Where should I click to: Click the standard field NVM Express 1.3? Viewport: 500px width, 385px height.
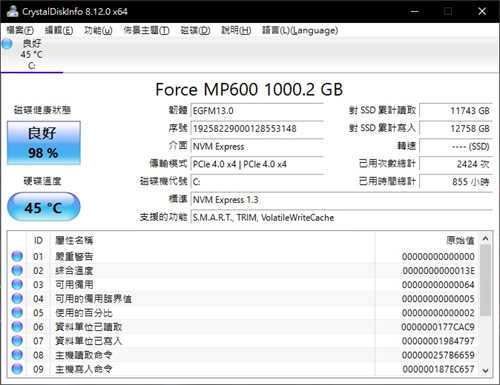point(342,200)
